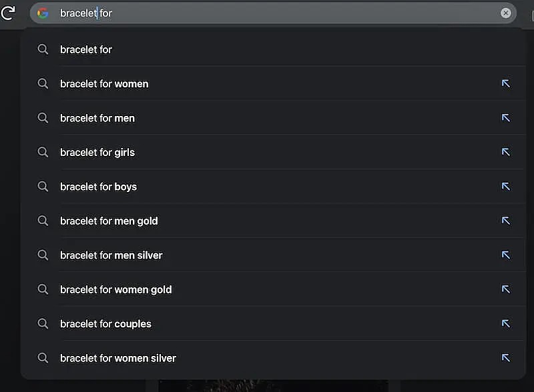Click the clear search text icon
534x392 pixels.
pos(505,12)
